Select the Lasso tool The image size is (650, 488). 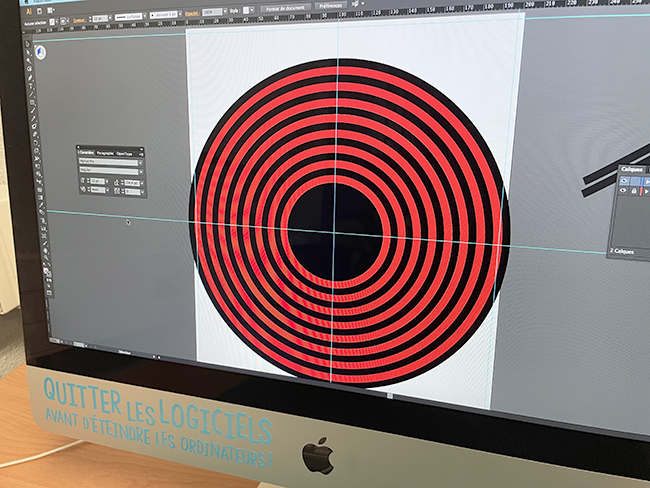tap(29, 69)
